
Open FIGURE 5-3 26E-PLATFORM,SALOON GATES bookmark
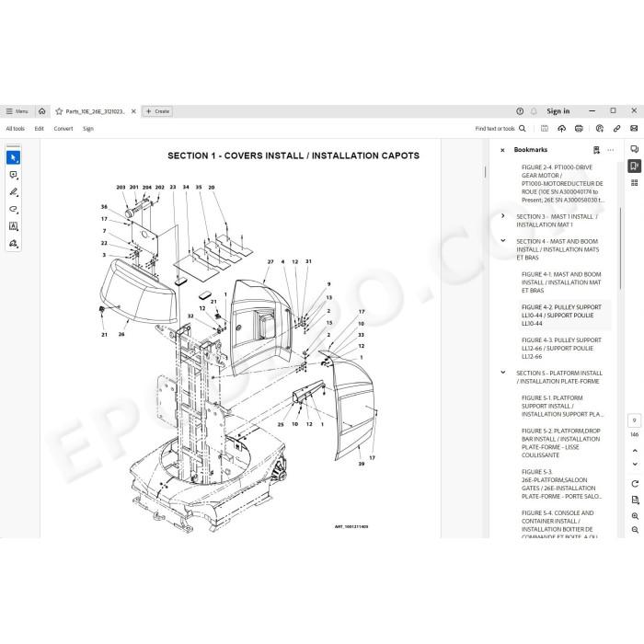click(x=561, y=484)
